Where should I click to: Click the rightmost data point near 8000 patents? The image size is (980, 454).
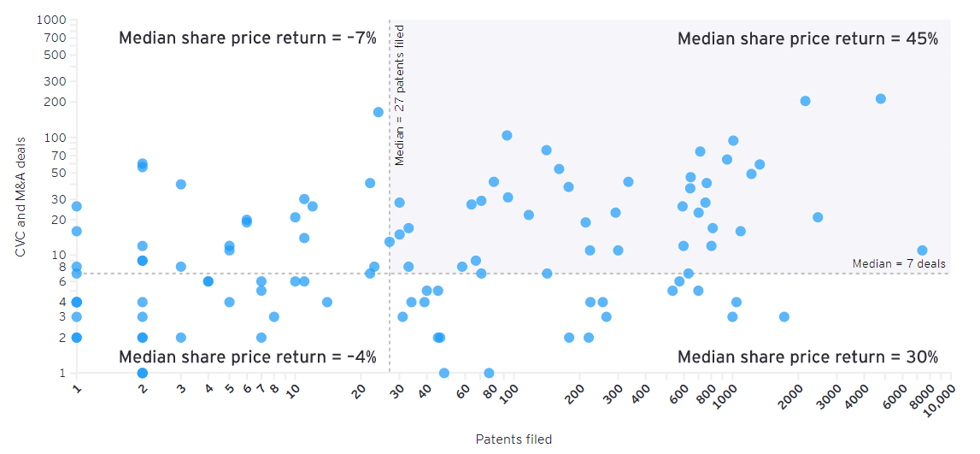click(922, 251)
